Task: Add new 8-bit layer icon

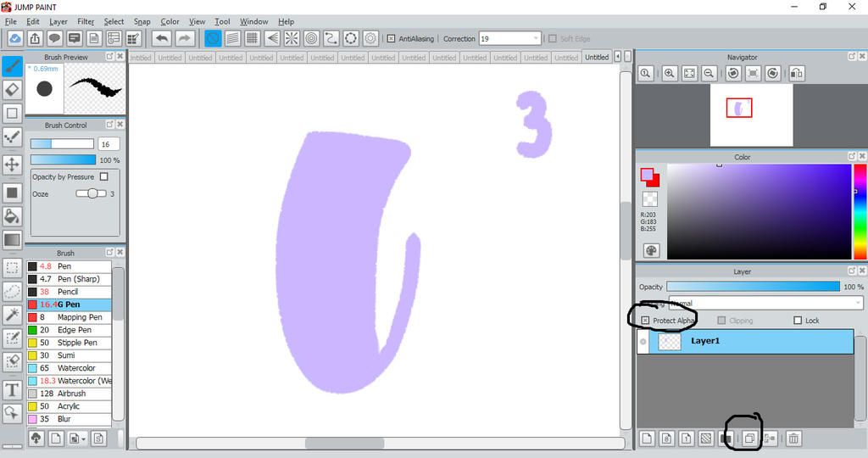Action: [x=666, y=438]
